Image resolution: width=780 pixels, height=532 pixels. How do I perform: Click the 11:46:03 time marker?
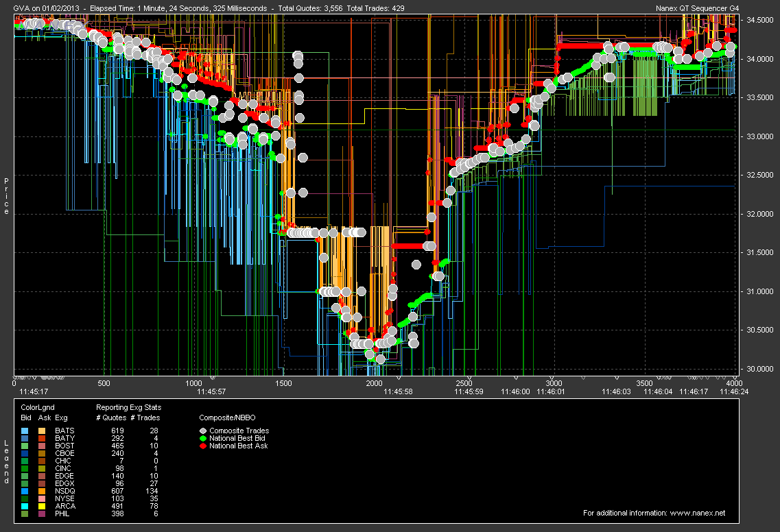616,391
